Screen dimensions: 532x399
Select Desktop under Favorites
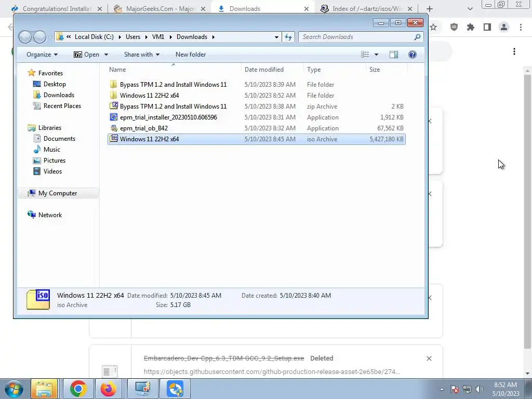(55, 84)
